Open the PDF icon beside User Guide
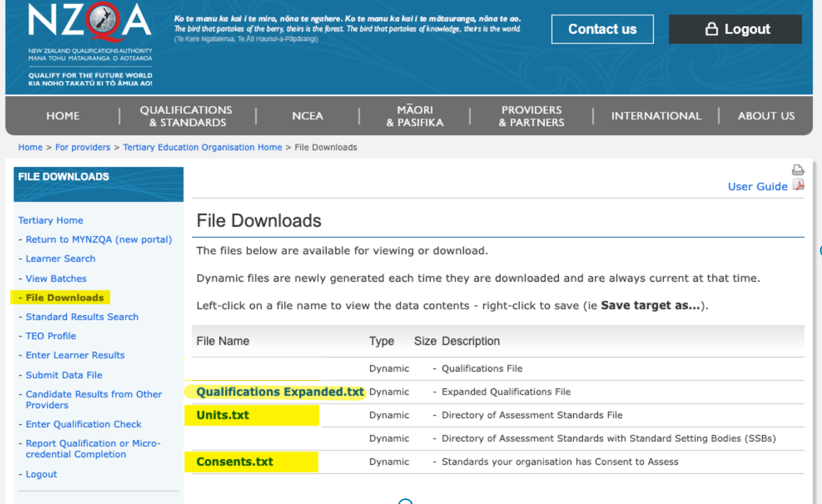The width and height of the screenshot is (822, 504). tap(798, 185)
